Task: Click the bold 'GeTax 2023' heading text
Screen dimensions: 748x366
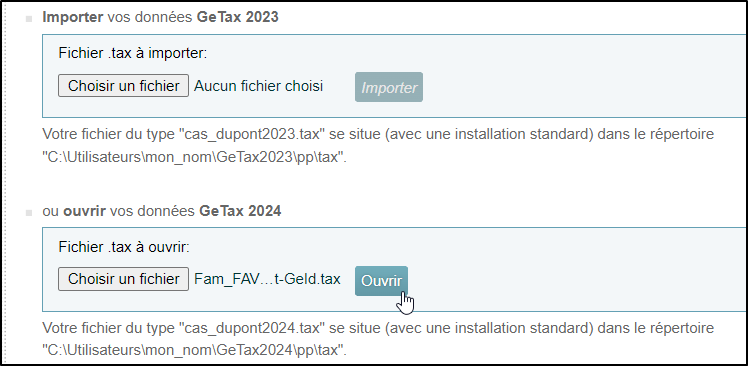Action: (x=238, y=17)
